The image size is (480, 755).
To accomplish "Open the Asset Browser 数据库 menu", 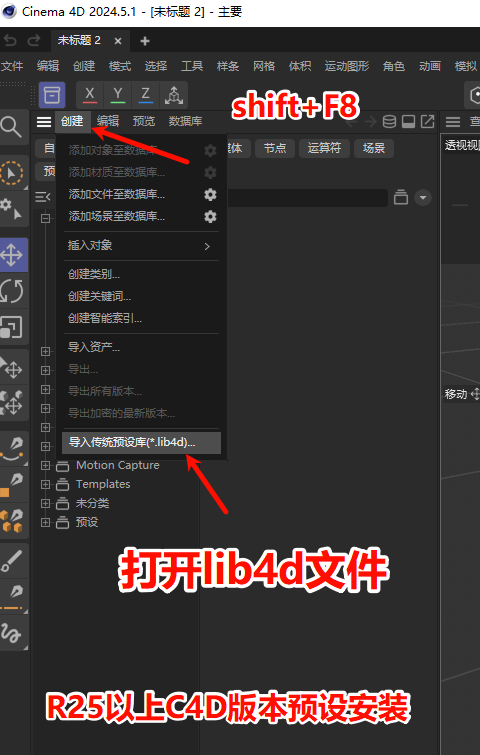I will pos(185,122).
